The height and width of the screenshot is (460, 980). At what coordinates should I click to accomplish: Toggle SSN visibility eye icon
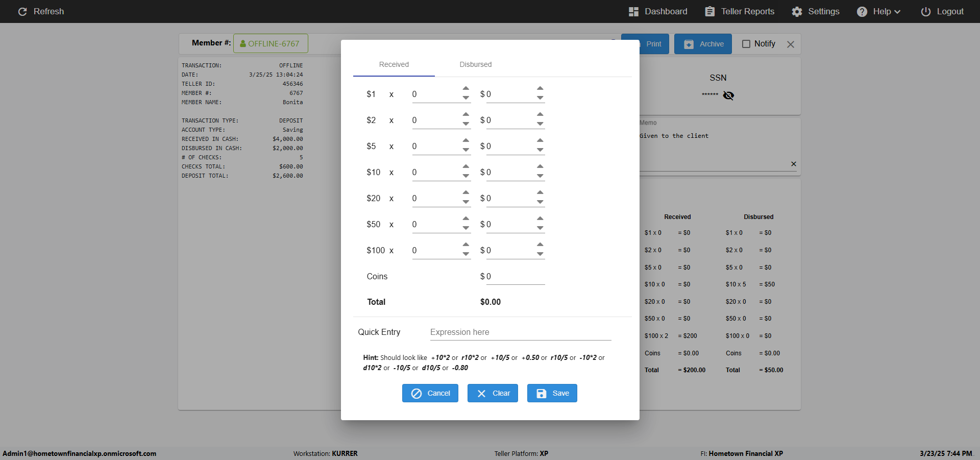(x=728, y=95)
